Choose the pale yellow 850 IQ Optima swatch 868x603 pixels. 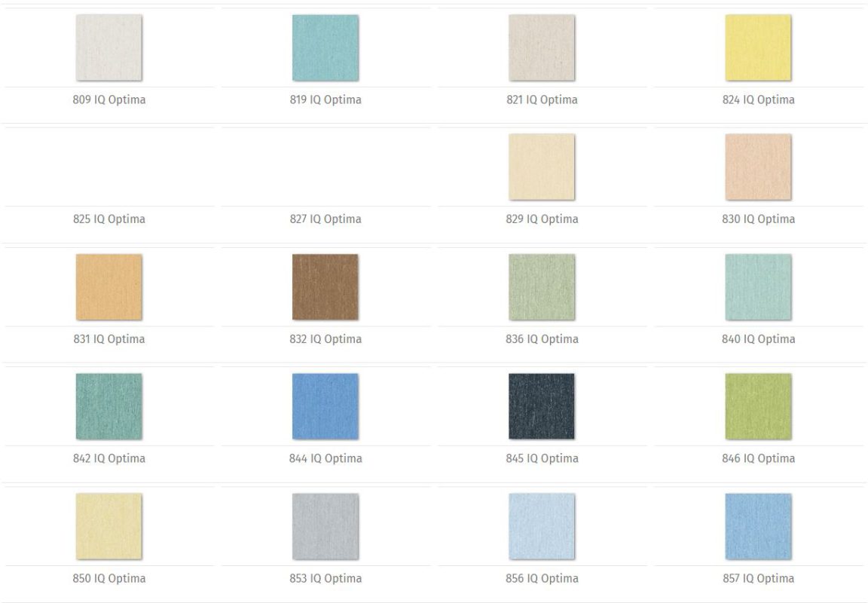(x=108, y=526)
